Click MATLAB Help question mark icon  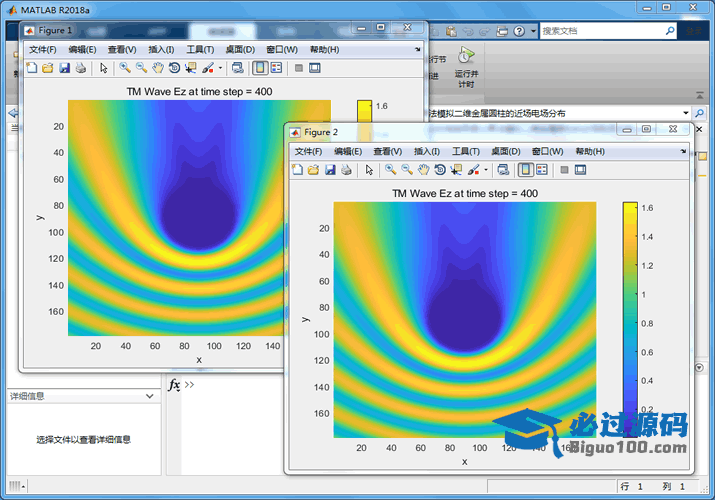point(519,31)
